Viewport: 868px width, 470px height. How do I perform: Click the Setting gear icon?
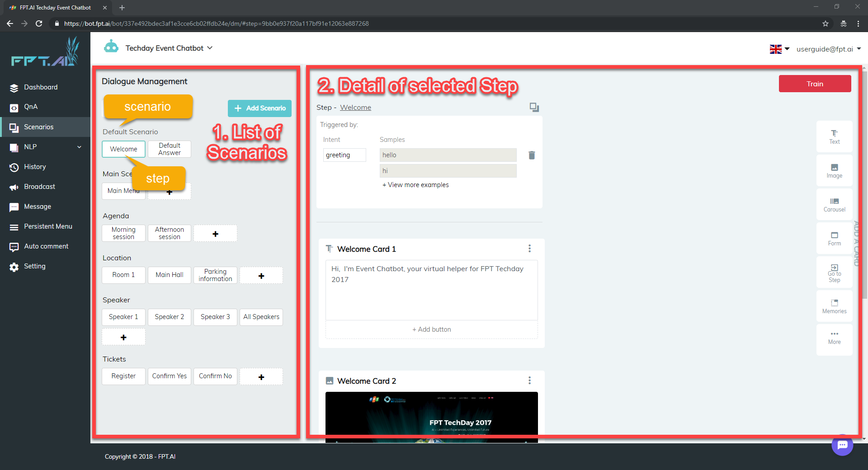point(14,267)
